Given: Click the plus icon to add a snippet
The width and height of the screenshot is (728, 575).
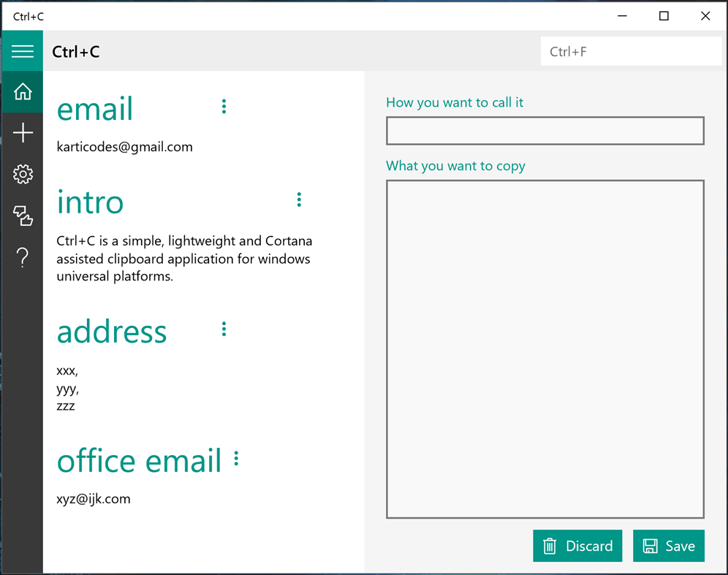Looking at the screenshot, I should pos(22,133).
